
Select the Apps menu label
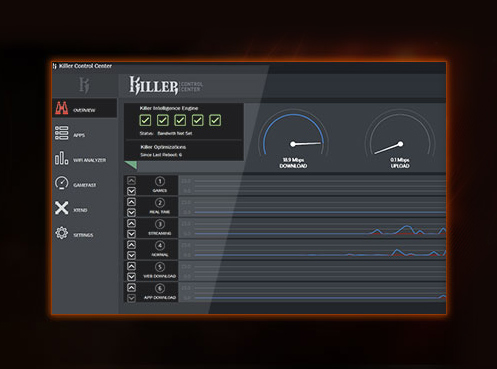pyautogui.click(x=79, y=135)
